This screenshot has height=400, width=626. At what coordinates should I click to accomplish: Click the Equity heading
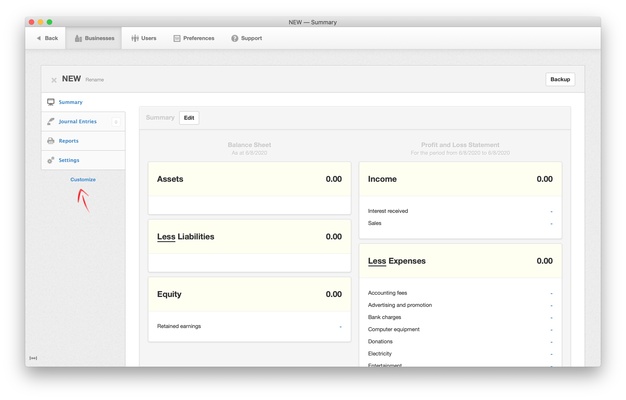point(169,294)
